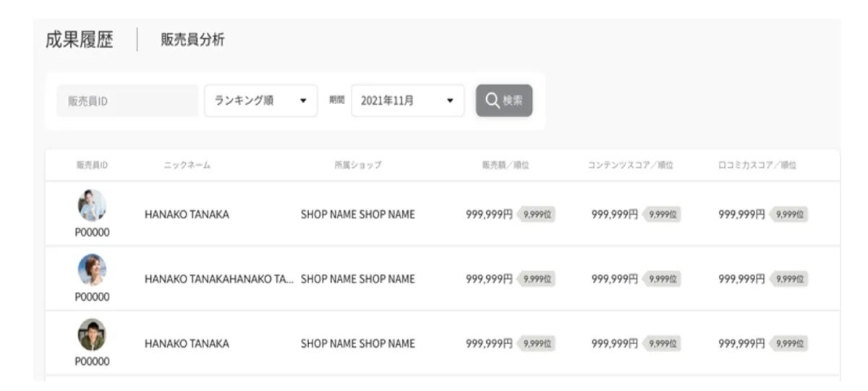Image resolution: width=868 pixels, height=391 pixels.
Task: Open the second row's seller avatar
Action: click(92, 270)
